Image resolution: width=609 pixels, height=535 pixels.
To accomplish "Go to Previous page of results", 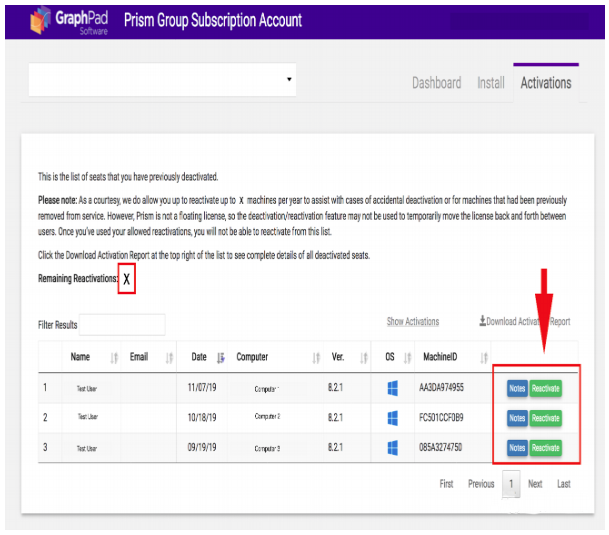I will (x=481, y=484).
